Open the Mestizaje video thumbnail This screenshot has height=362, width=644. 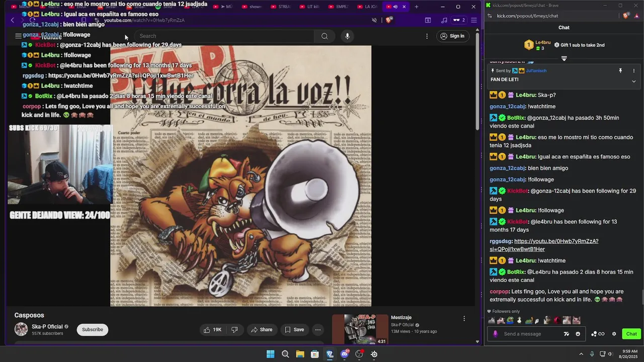[x=360, y=330]
